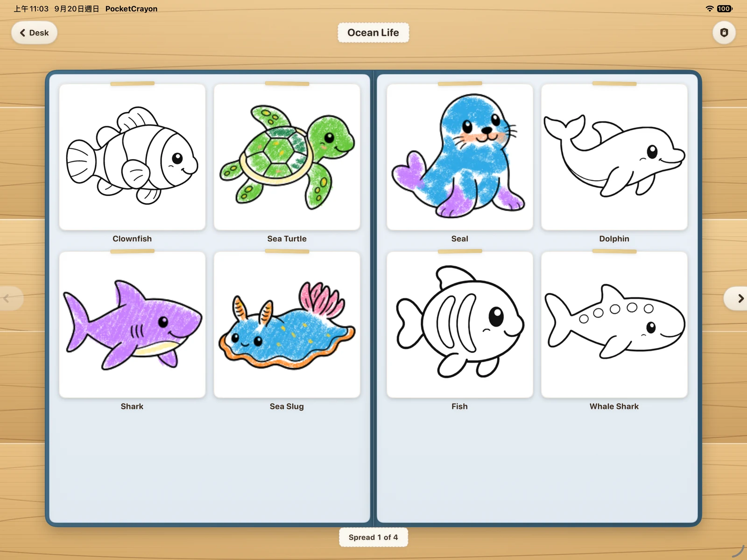Click the Sea Turtle caption
The width and height of the screenshot is (747, 560).
287,238
